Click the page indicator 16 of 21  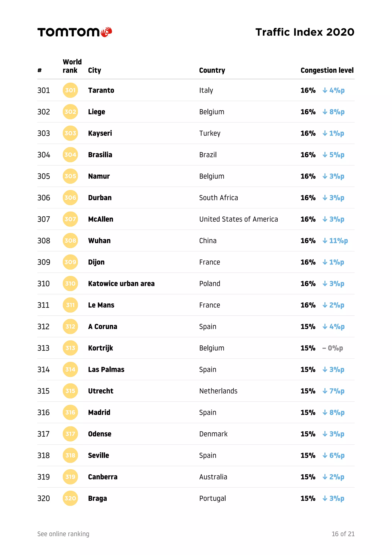click(x=343, y=534)
